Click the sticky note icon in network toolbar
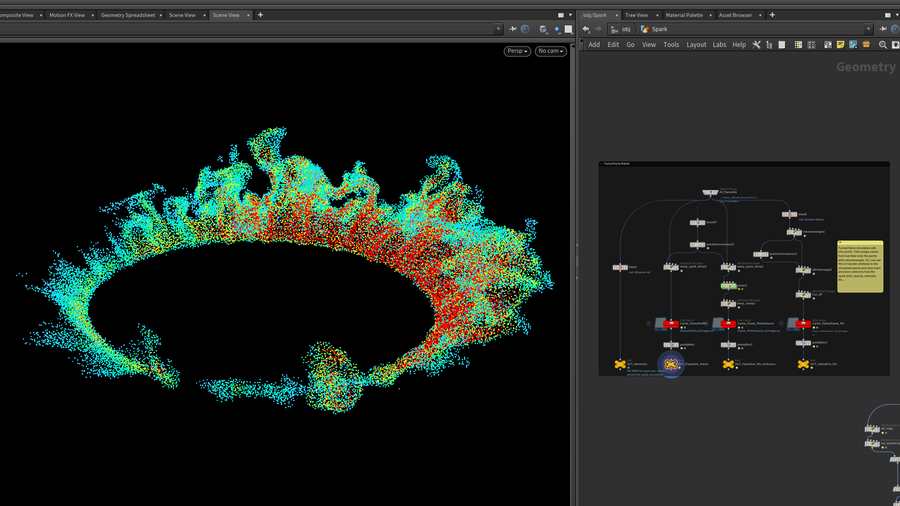 point(840,45)
